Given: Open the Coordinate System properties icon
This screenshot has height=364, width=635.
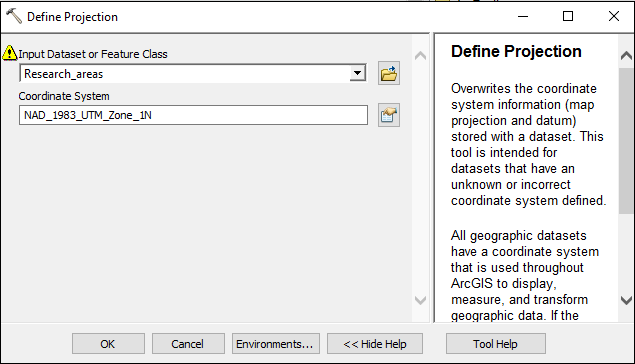Looking at the screenshot, I should 389,115.
